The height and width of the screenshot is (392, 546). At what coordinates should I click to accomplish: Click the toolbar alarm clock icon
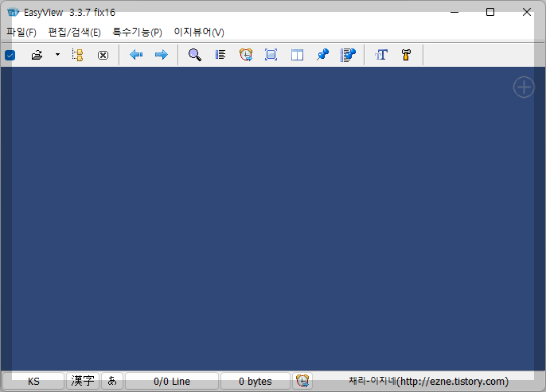[246, 55]
